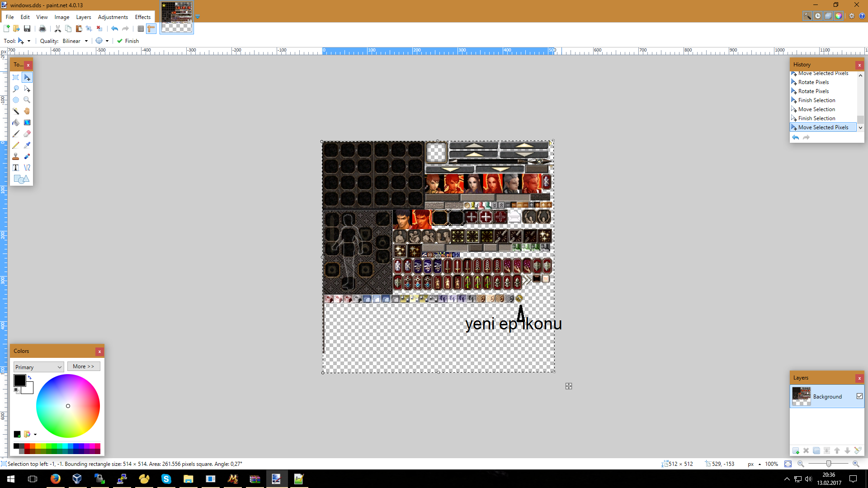
Task: Select the Paint Bucket tool
Action: tap(16, 122)
